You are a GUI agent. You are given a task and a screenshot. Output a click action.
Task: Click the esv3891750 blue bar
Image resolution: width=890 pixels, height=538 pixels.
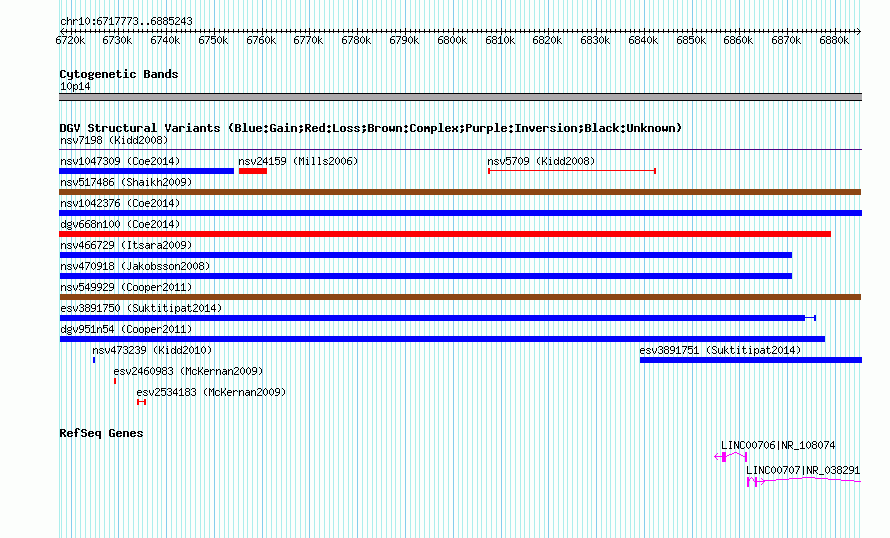coord(438,318)
